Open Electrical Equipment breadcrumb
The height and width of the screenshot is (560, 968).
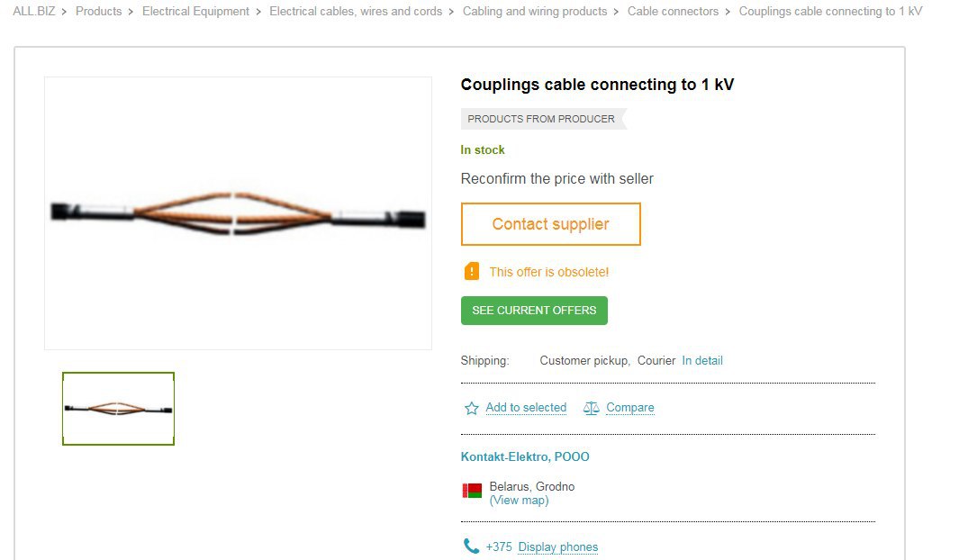(195, 11)
